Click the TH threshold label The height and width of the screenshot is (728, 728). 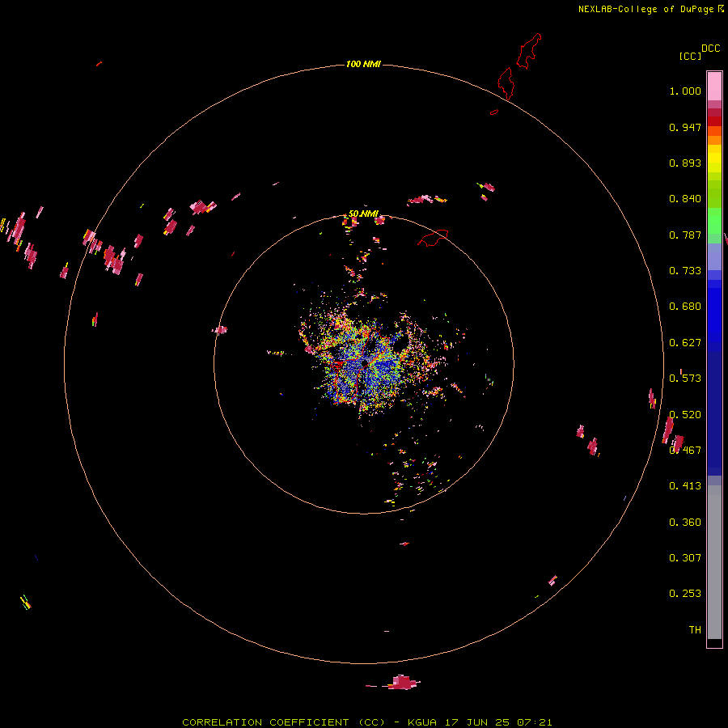click(695, 630)
